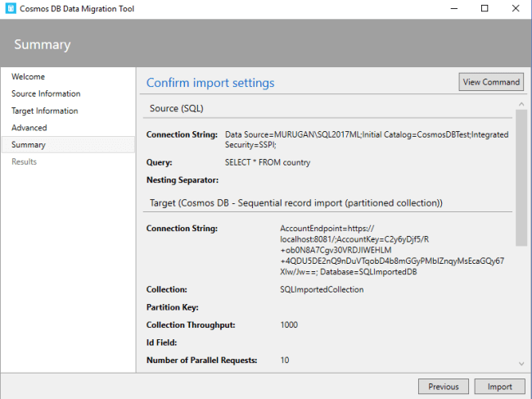The height and width of the screenshot is (399, 532).
Task: Click the Cosmos DB app icon in title bar
Action: point(11,8)
